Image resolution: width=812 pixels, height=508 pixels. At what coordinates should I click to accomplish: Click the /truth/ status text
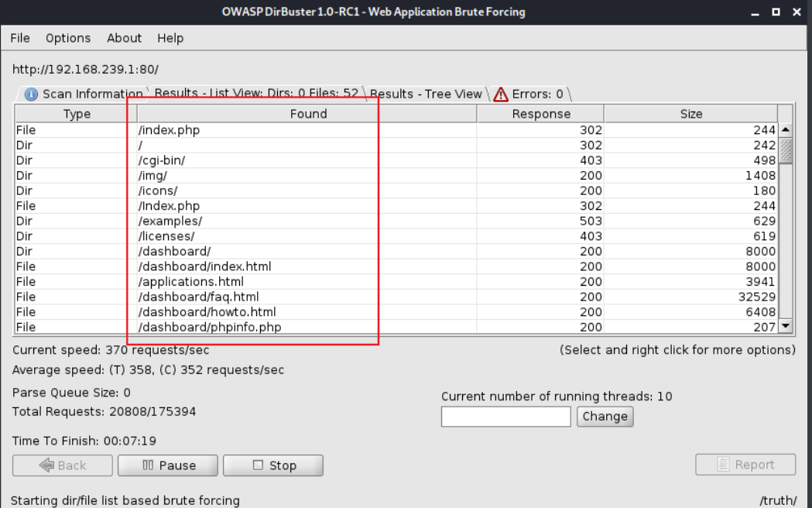(779, 501)
